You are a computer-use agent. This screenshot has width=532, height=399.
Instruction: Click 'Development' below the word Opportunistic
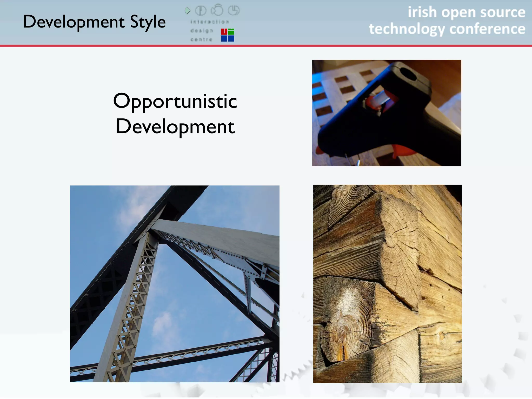click(175, 127)
